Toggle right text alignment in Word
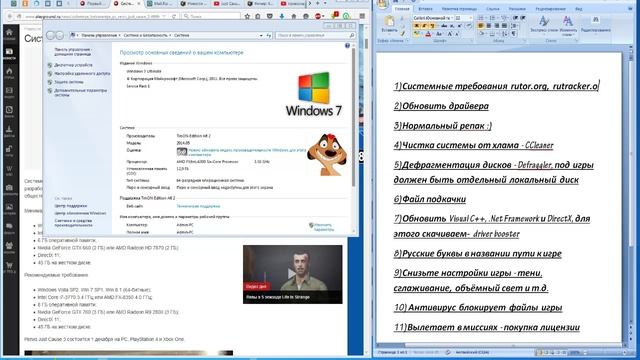This screenshot has width=640, height=360. pos(497,26)
